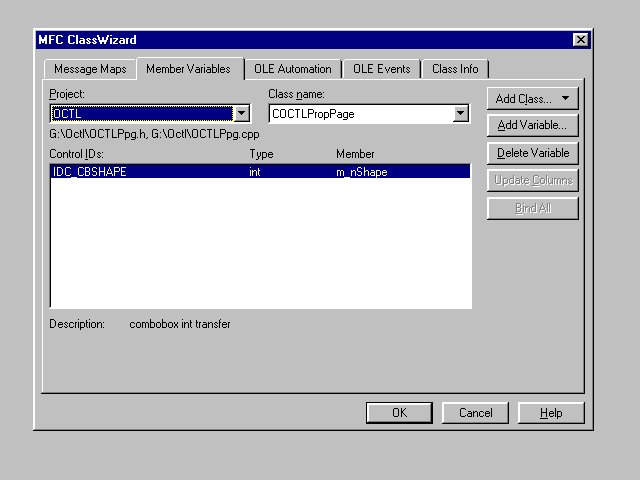This screenshot has width=640, height=480.
Task: Open the Add Class menu button
Action: tap(532, 99)
